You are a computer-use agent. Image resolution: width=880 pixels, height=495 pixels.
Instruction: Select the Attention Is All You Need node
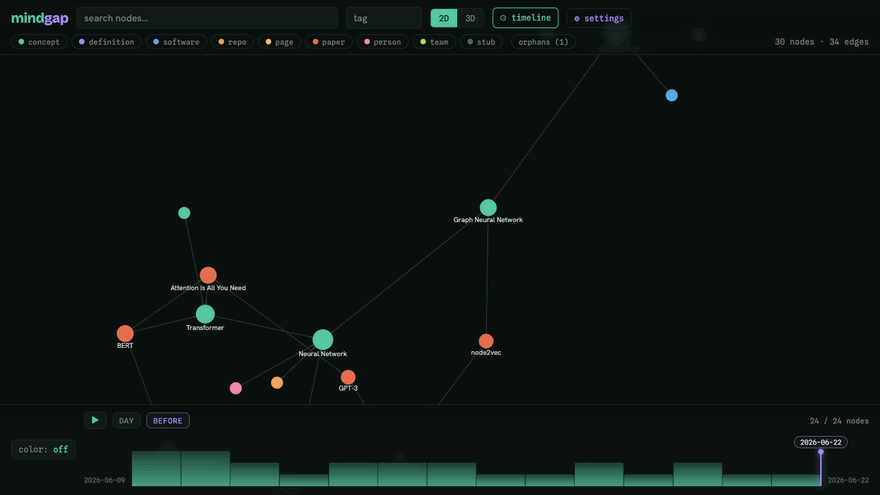click(x=208, y=275)
